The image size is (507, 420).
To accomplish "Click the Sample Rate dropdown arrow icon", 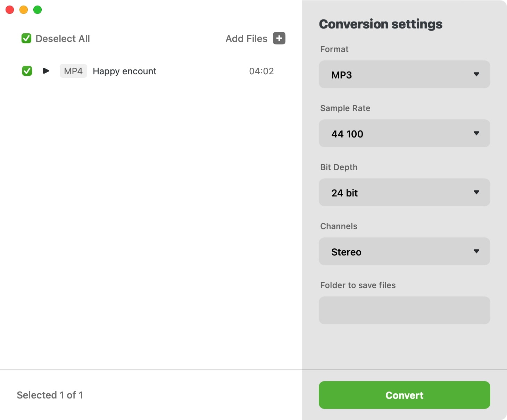I will click(476, 133).
